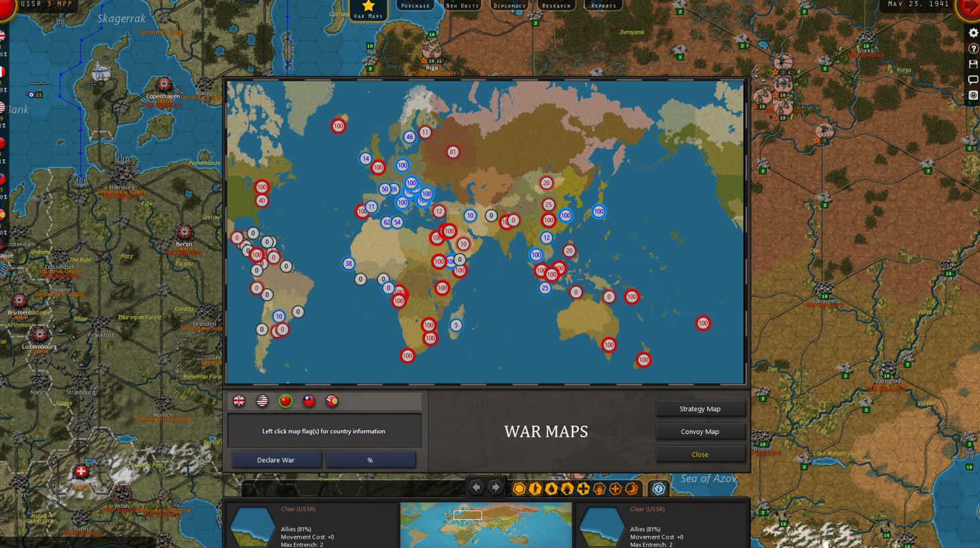Image resolution: width=980 pixels, height=548 pixels.
Task: Click the May 23, 1941 date text
Action: click(x=918, y=4)
